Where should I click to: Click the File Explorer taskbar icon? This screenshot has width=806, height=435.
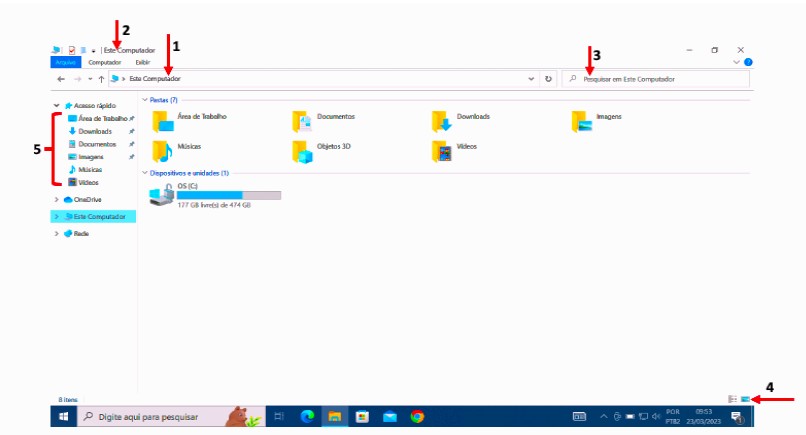[335, 416]
